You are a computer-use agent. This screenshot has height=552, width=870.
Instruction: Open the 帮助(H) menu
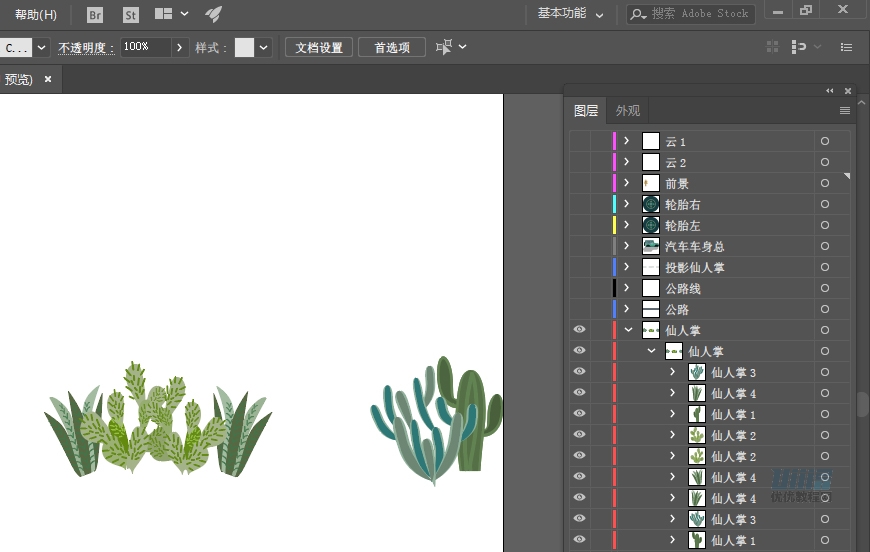(35, 15)
